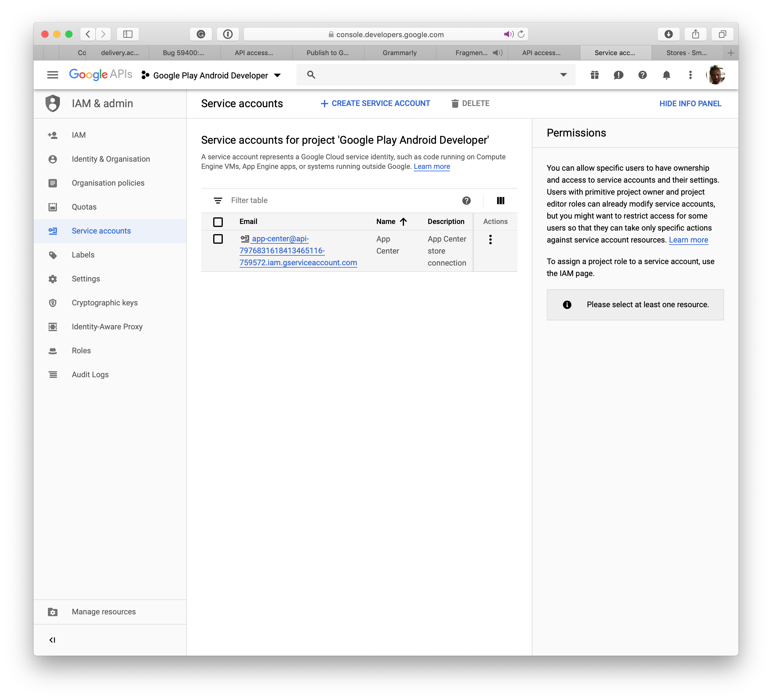Click the IAM menu item in sidebar
Viewport: 772px width, 700px height.
point(77,134)
